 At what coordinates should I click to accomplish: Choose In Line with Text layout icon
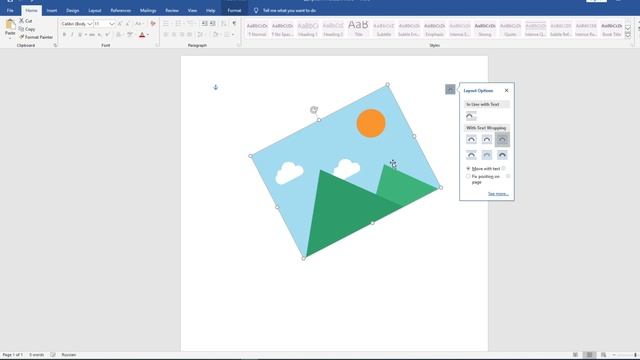[x=471, y=116]
